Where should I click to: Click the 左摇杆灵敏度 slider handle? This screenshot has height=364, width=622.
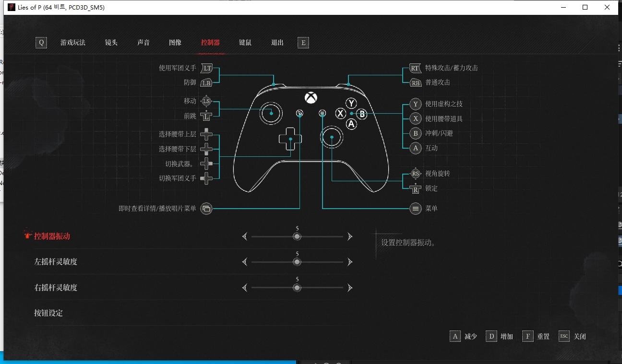[x=297, y=262]
